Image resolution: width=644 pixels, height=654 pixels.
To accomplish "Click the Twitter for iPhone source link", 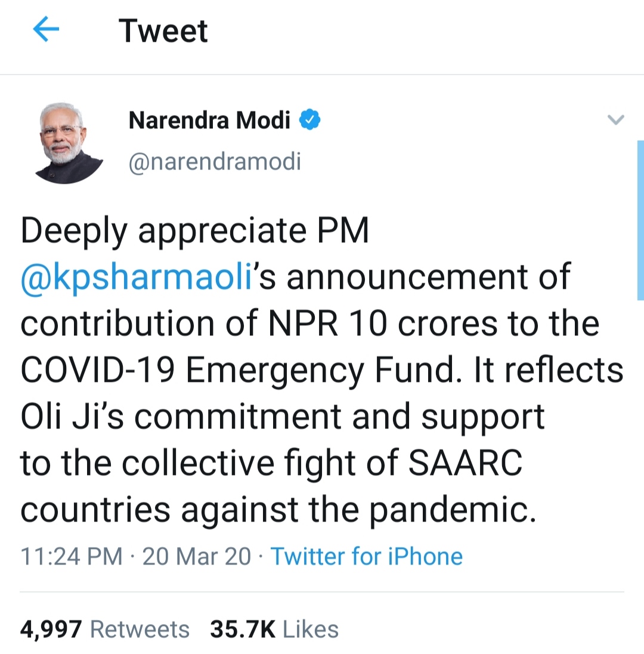I will point(367,557).
